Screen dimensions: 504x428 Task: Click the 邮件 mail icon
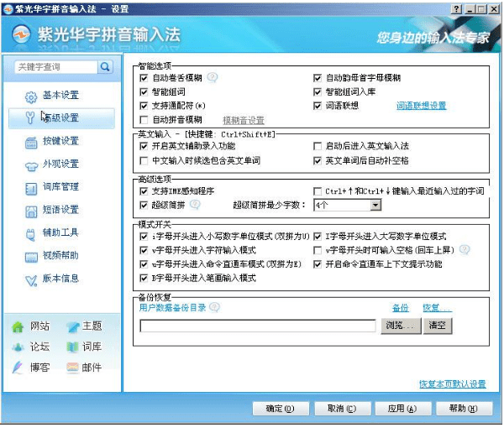point(72,368)
